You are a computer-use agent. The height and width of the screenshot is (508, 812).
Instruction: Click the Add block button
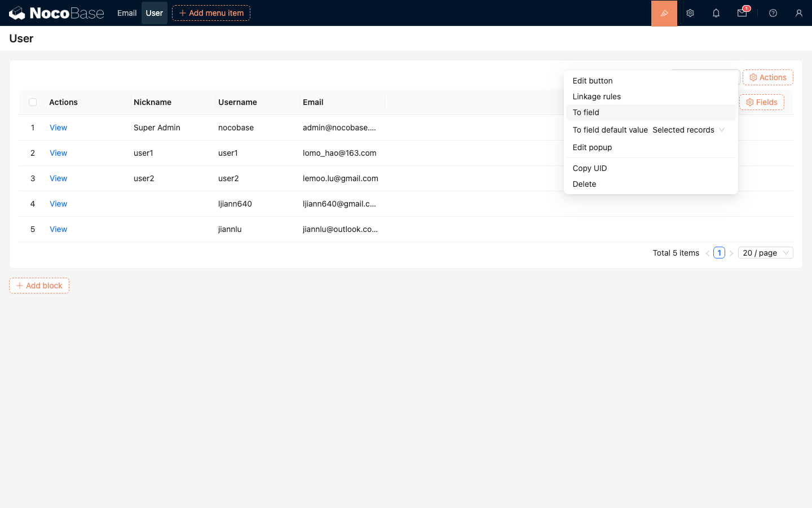(x=39, y=286)
